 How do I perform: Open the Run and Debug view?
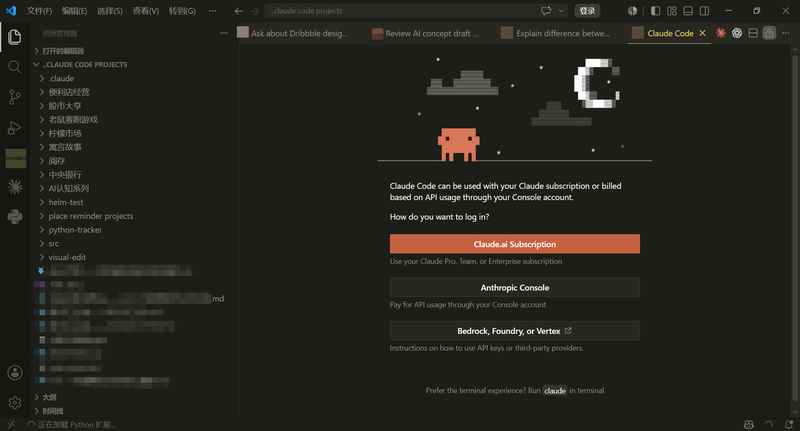tap(15, 128)
